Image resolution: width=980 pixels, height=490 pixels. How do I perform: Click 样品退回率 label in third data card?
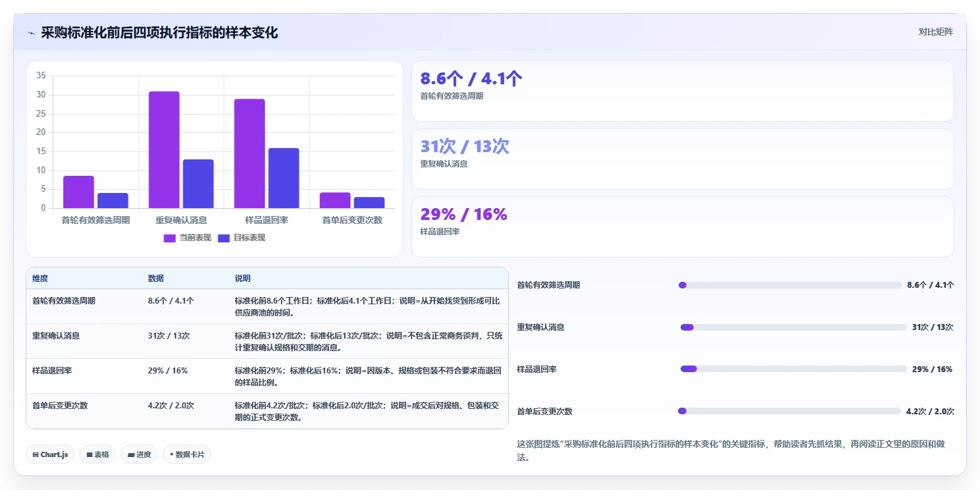coord(440,232)
